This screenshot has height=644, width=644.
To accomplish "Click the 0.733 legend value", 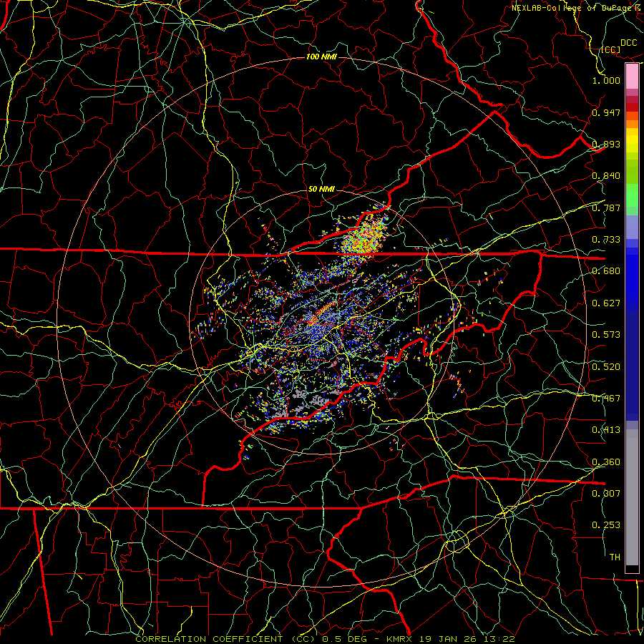I will [606, 240].
